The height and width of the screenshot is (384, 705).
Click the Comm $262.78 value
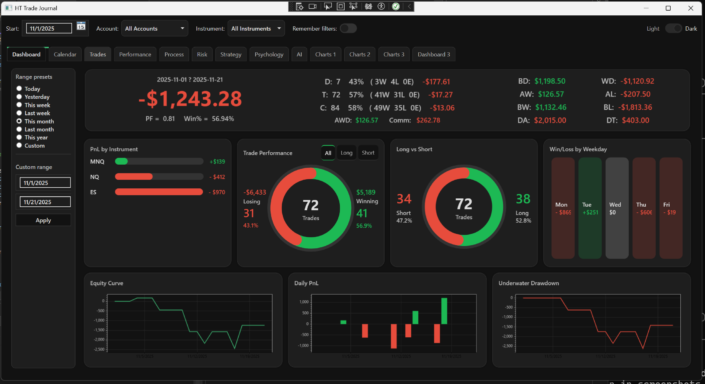428,121
